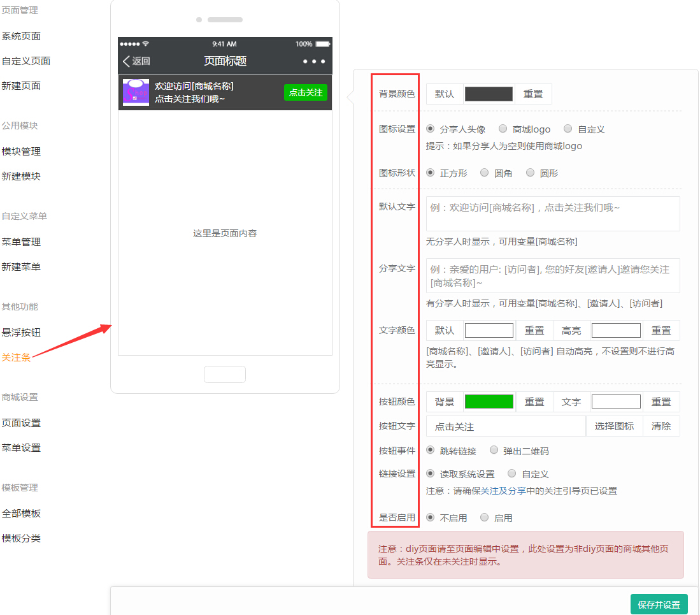
Task: Open the green button background swatch
Action: point(489,402)
